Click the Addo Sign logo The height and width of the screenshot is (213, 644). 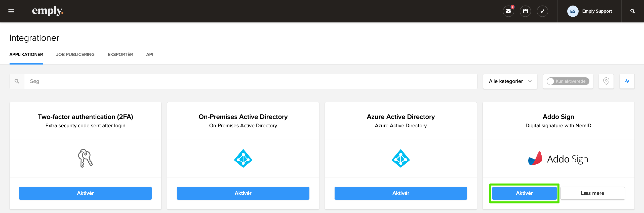click(x=558, y=159)
